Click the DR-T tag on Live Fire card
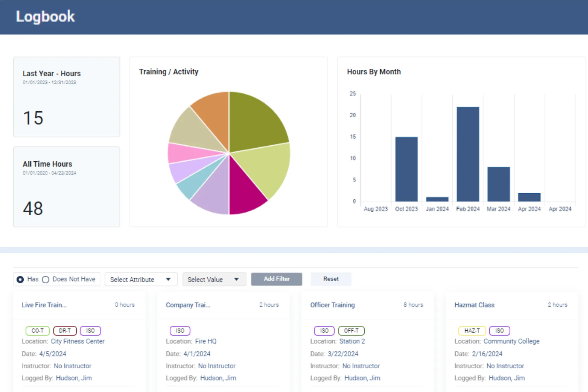This screenshot has width=588, height=392. click(x=65, y=331)
